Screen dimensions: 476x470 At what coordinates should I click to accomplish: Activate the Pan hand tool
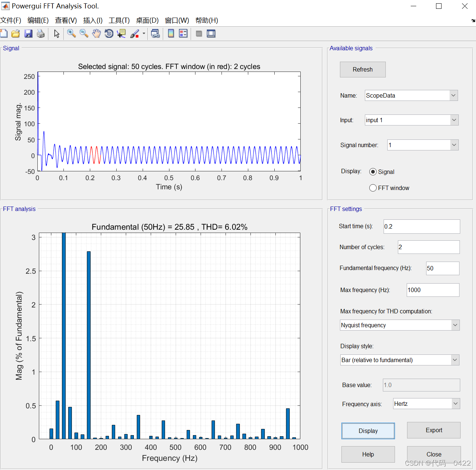pyautogui.click(x=96, y=34)
